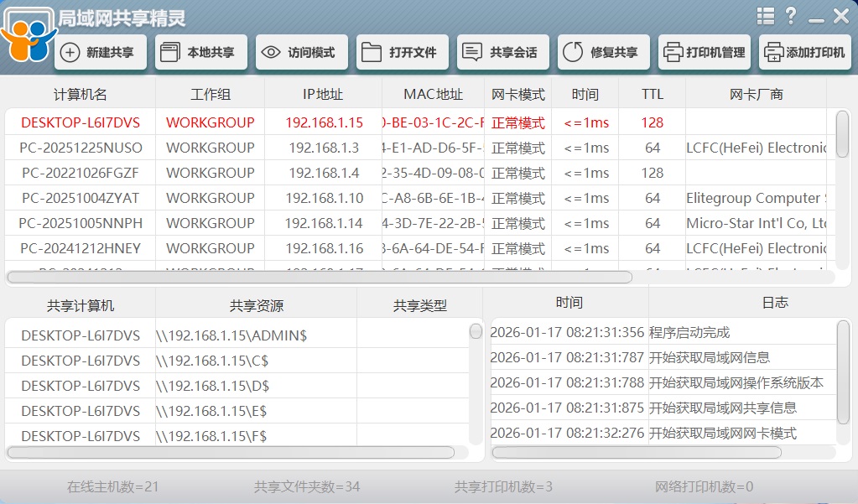Image resolution: width=858 pixels, height=504 pixels.
Task: Click the 共享资源 column header
Action: (x=256, y=306)
